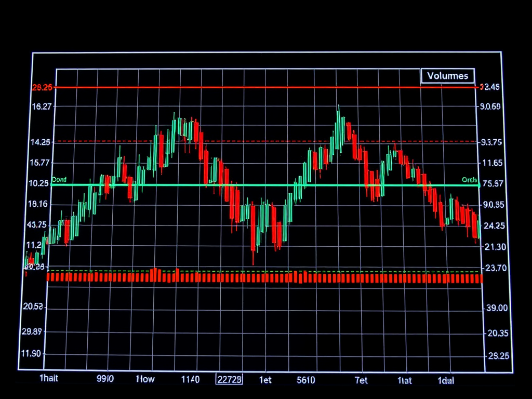This screenshot has width=532, height=399.
Task: Open the 1hait axis entry
Action: 49,379
